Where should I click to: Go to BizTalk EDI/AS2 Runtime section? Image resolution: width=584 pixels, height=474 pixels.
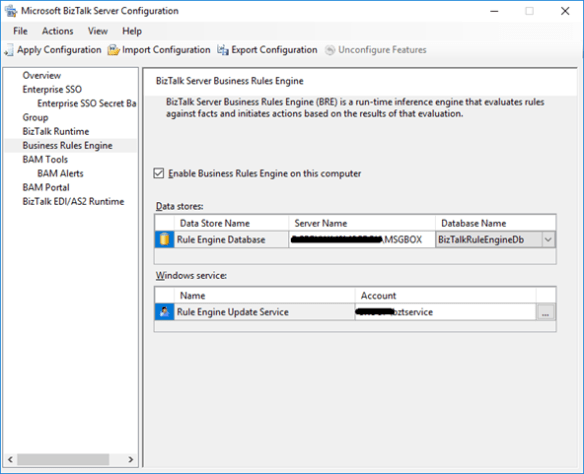coord(73,201)
